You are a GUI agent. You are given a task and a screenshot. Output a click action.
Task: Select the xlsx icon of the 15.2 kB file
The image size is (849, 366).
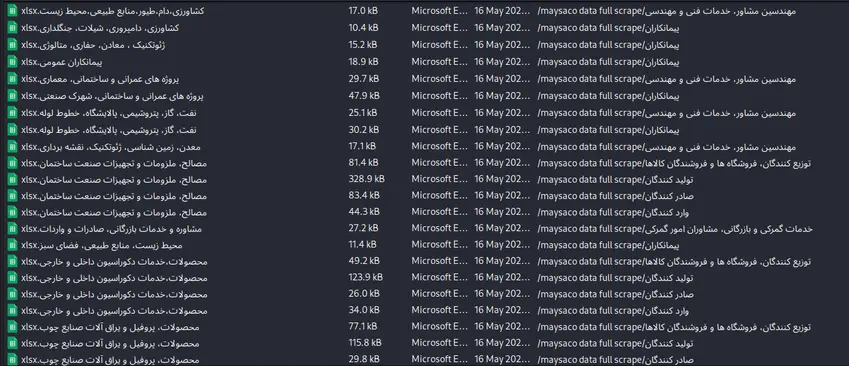(13, 45)
